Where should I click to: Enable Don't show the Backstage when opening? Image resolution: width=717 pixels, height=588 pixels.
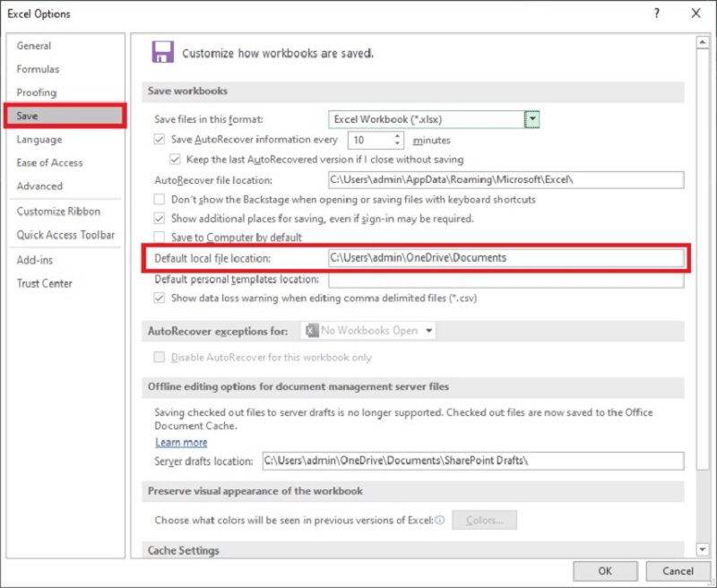(159, 199)
